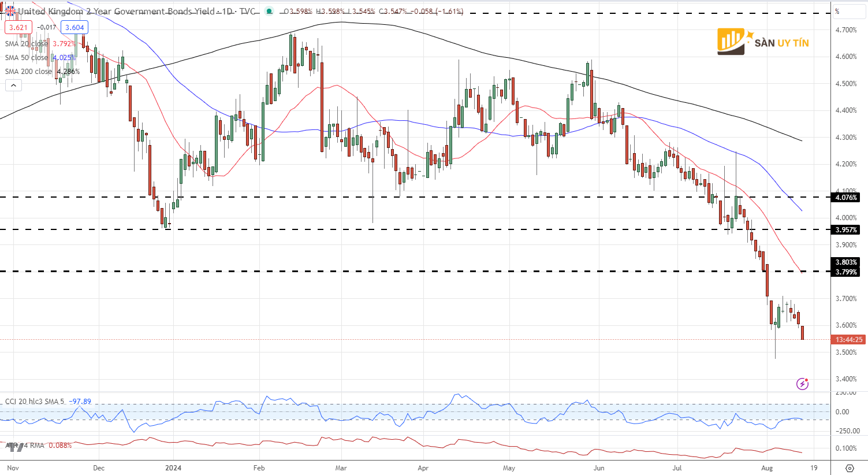Click the Feb label on time axis
Viewport: 868px width, 475px height.
tap(259, 468)
